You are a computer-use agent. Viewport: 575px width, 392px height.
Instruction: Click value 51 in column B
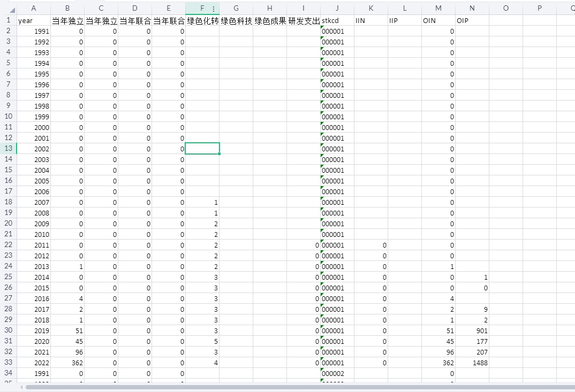67,330
